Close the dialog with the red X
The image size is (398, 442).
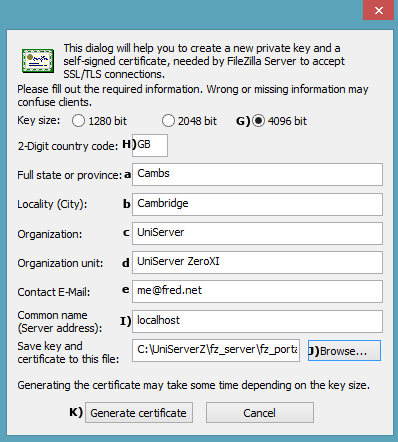point(379,10)
